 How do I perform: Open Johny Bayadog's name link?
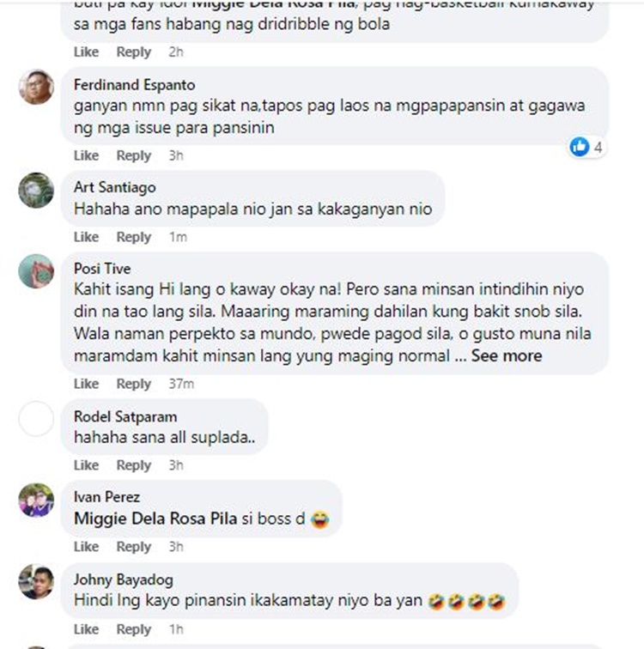124,579
